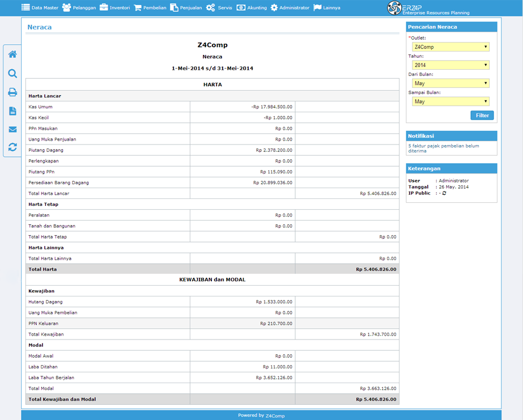Open the Data Master menu
Viewport: 523px width, 420px height.
tap(40, 7)
